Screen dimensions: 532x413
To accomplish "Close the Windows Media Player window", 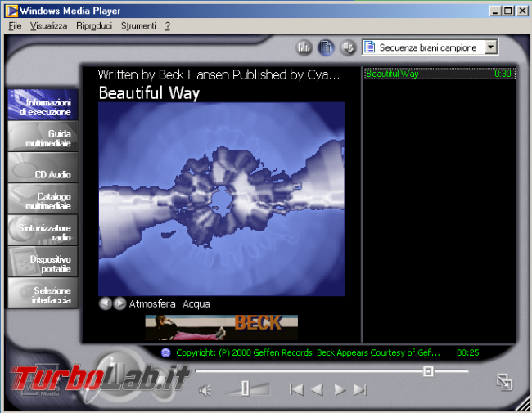I will [522, 11].
